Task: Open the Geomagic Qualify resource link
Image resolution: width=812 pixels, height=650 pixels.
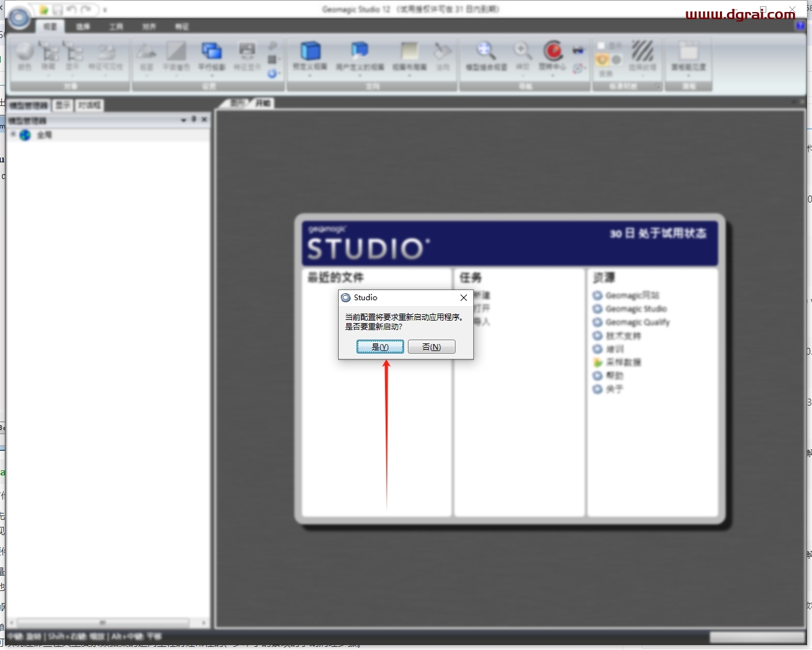Action: point(638,322)
